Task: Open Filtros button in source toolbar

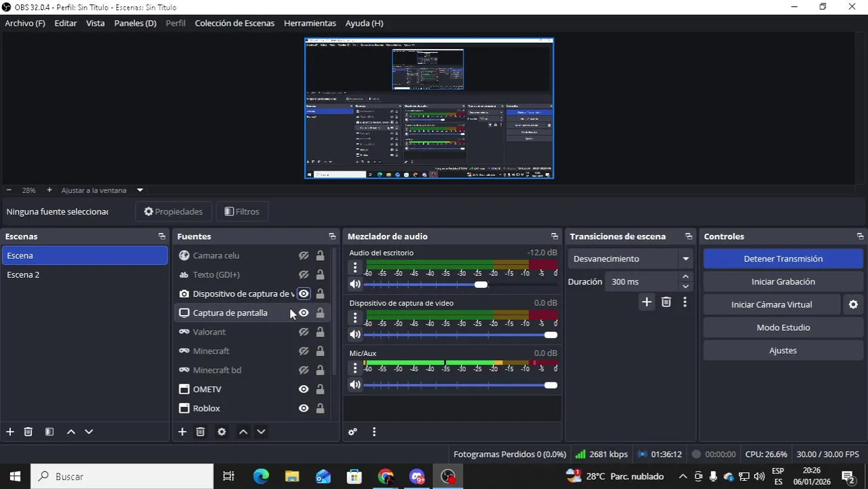Action: pos(242,212)
